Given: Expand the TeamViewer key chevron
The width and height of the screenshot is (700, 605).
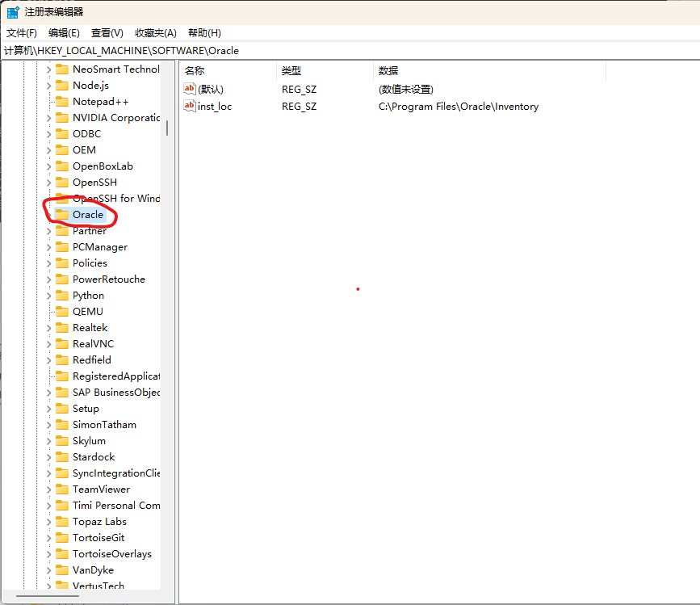Looking at the screenshot, I should [48, 489].
